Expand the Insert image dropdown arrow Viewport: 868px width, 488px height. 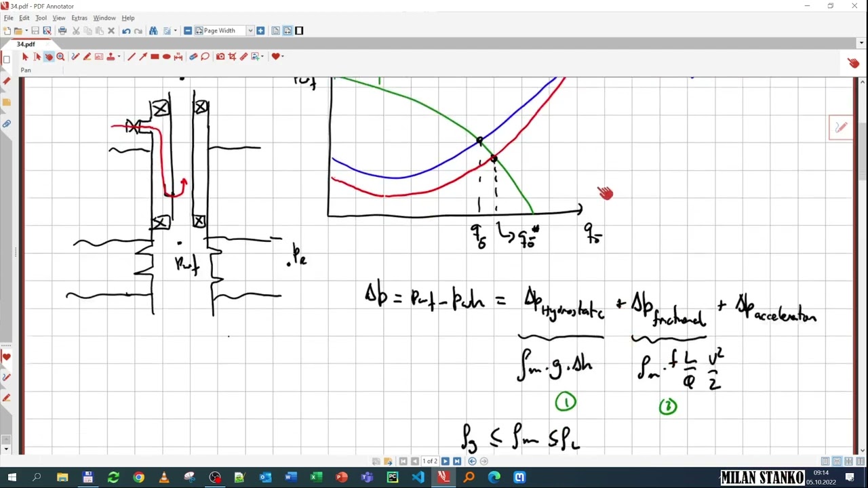[x=262, y=56]
